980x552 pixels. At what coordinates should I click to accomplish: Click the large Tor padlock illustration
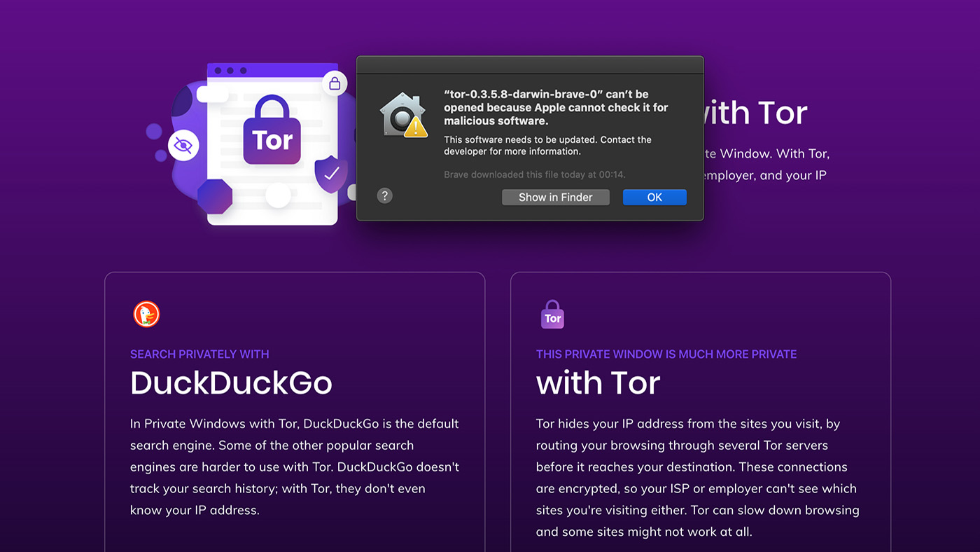click(272, 131)
